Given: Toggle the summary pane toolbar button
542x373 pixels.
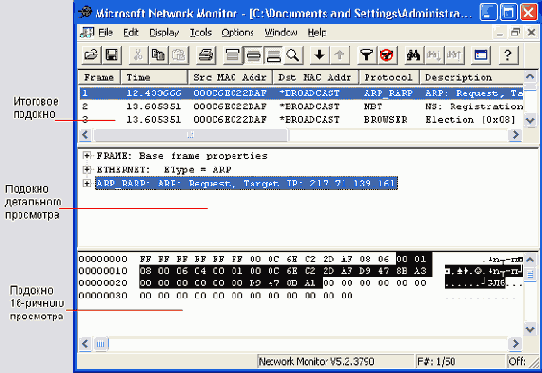Looking at the screenshot, I should [232, 55].
